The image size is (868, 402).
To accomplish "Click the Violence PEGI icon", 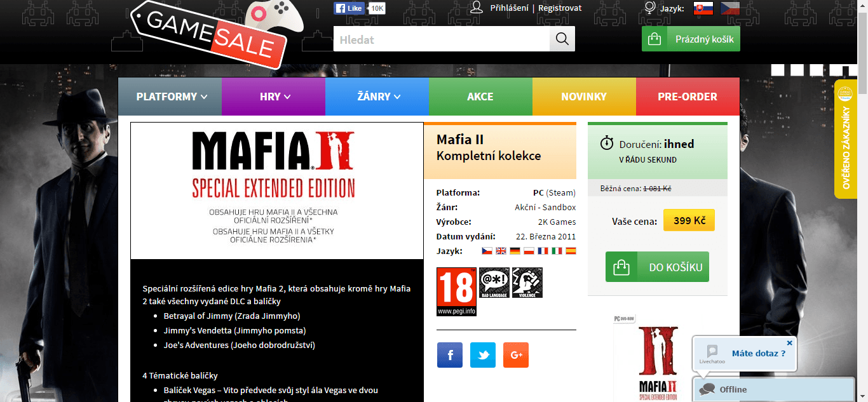I will pyautogui.click(x=527, y=283).
